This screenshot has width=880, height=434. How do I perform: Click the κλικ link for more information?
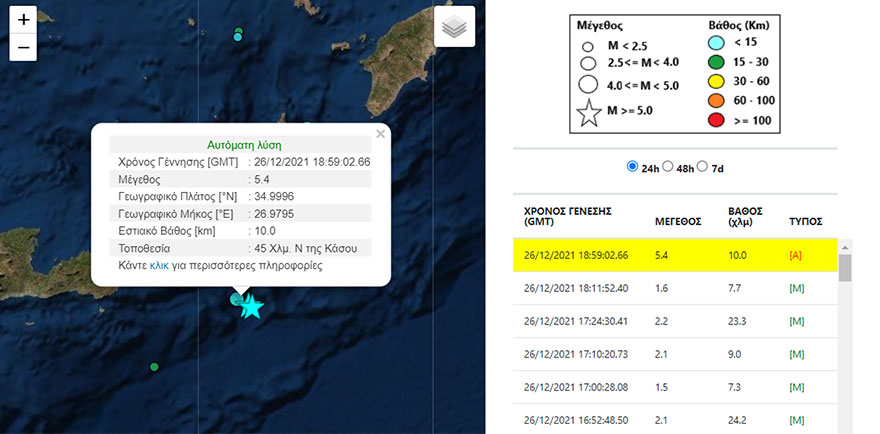pos(159,267)
